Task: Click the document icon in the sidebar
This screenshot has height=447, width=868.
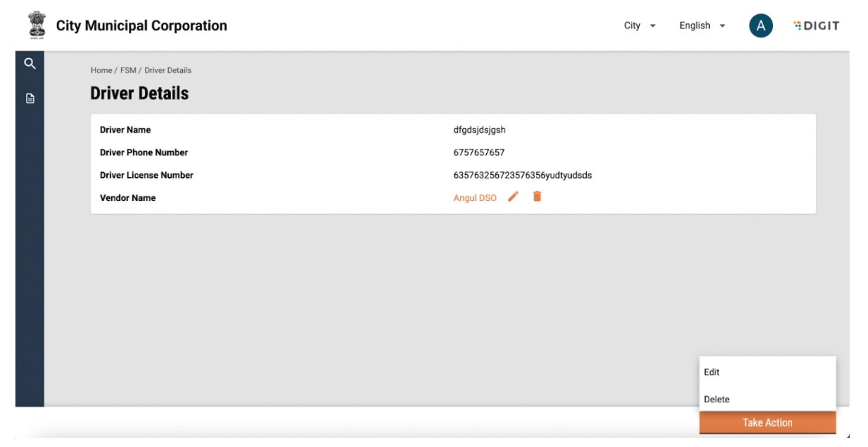Action: coord(30,98)
